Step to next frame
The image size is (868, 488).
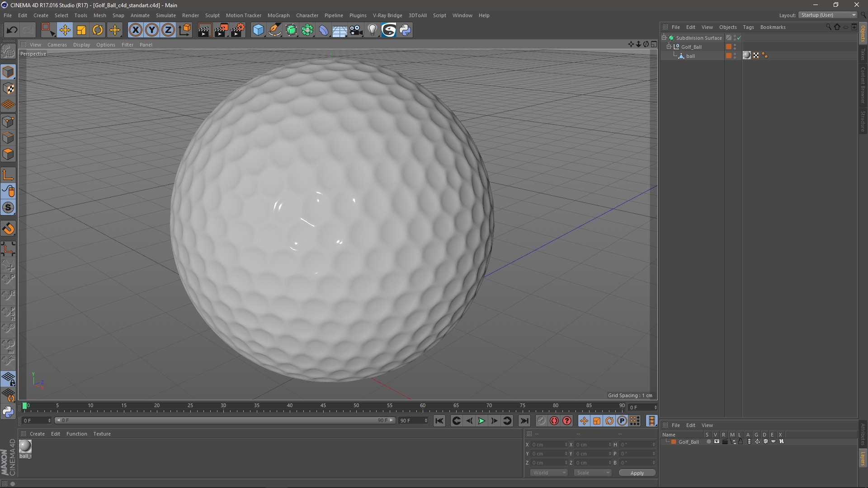(495, 421)
